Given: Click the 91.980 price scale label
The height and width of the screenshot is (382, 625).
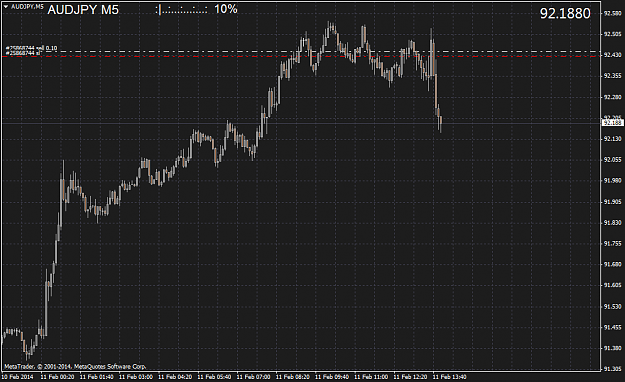Looking at the screenshot, I should 612,181.
